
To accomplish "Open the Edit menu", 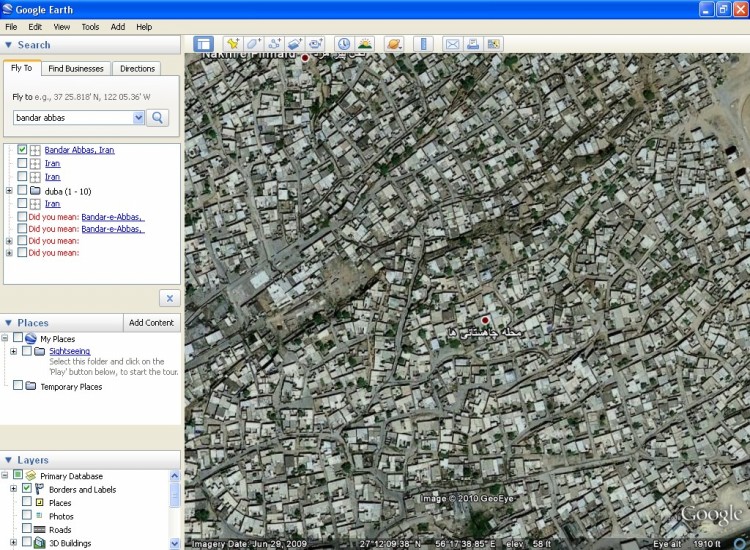I will click(x=35, y=27).
